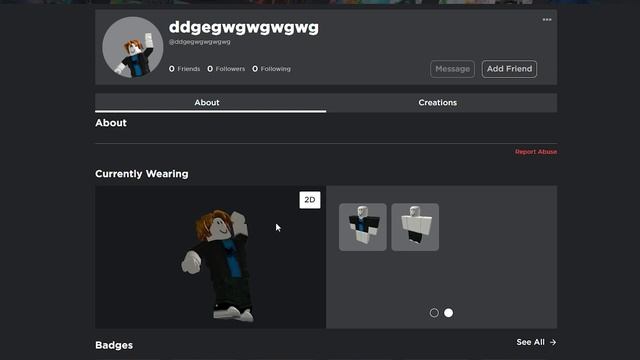Click the Message button

coord(452,69)
